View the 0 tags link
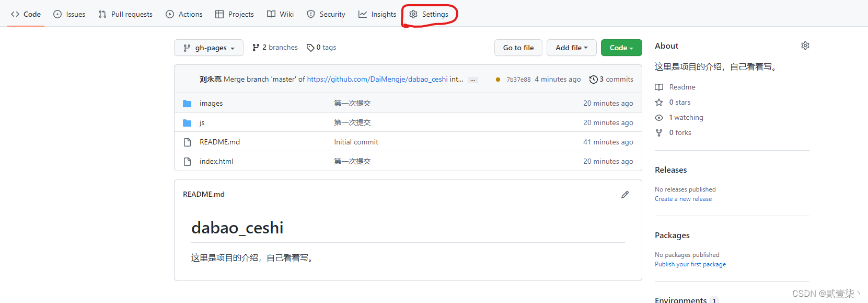The height and width of the screenshot is (303, 868). pos(321,47)
